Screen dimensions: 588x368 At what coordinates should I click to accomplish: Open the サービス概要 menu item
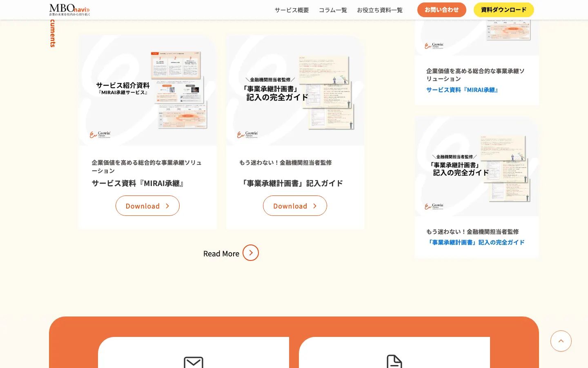pos(292,10)
